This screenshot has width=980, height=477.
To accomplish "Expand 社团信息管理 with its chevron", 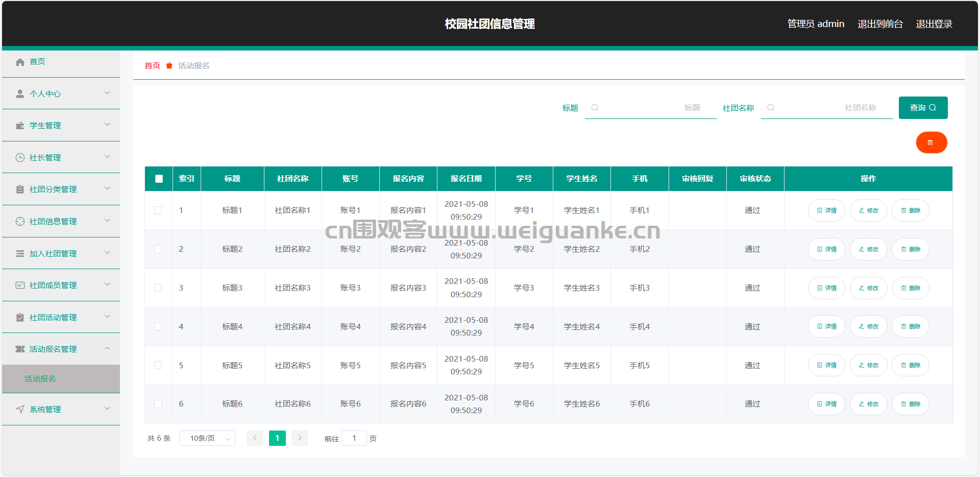I will click(x=107, y=221).
